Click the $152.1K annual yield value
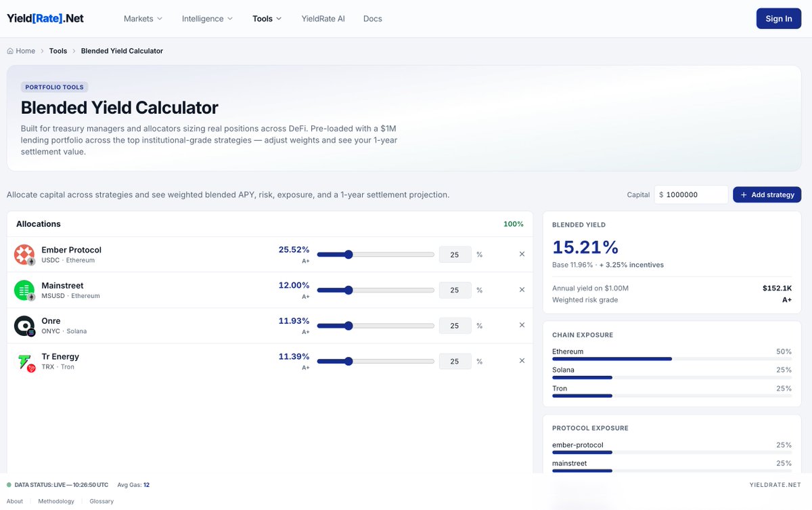Screen dimensions: 812x510 point(777,289)
